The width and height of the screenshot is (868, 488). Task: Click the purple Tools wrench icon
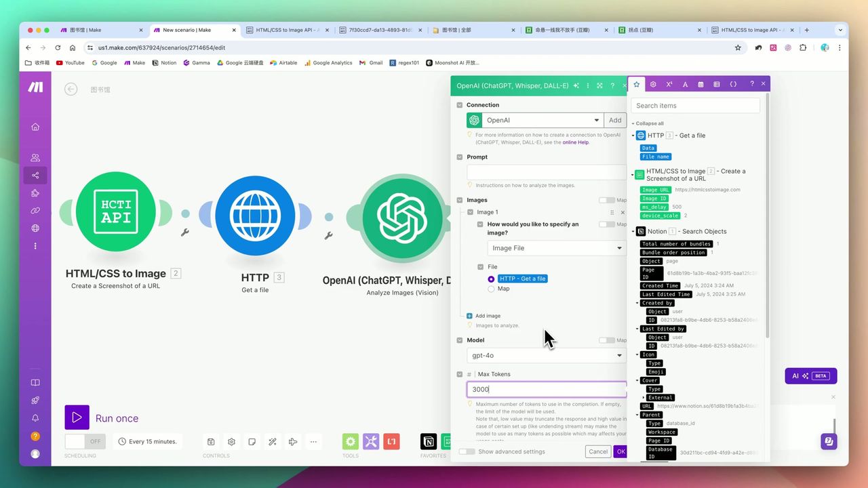(371, 442)
